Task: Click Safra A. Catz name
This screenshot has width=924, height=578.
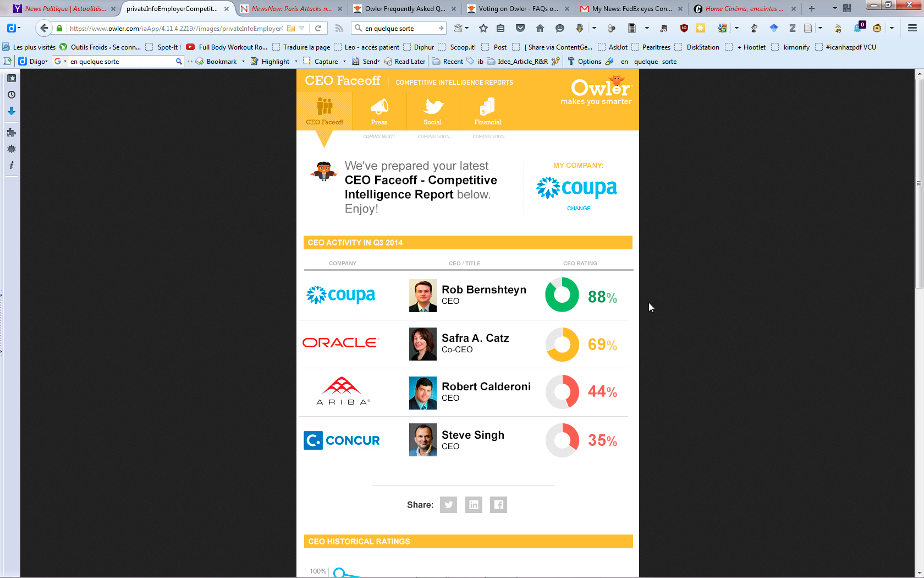Action: tap(475, 338)
